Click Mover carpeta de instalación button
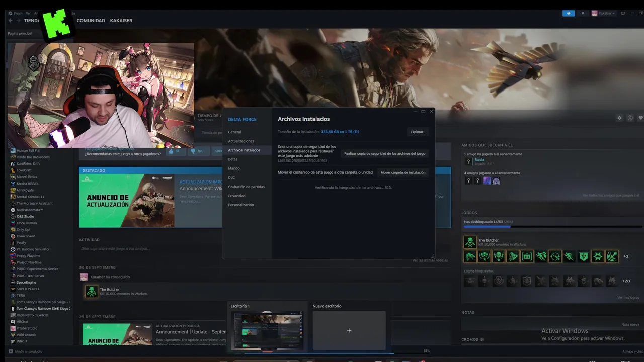644x362 pixels. 403,172
